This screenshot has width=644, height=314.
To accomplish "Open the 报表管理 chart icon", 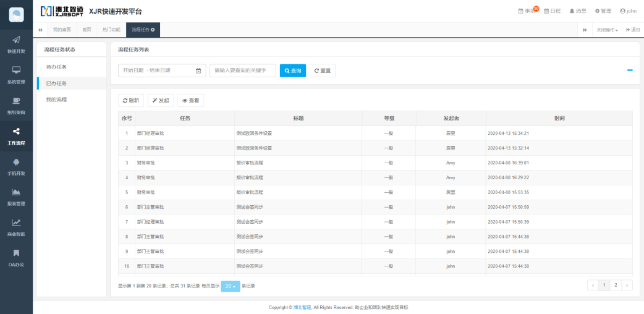I will click(16, 192).
